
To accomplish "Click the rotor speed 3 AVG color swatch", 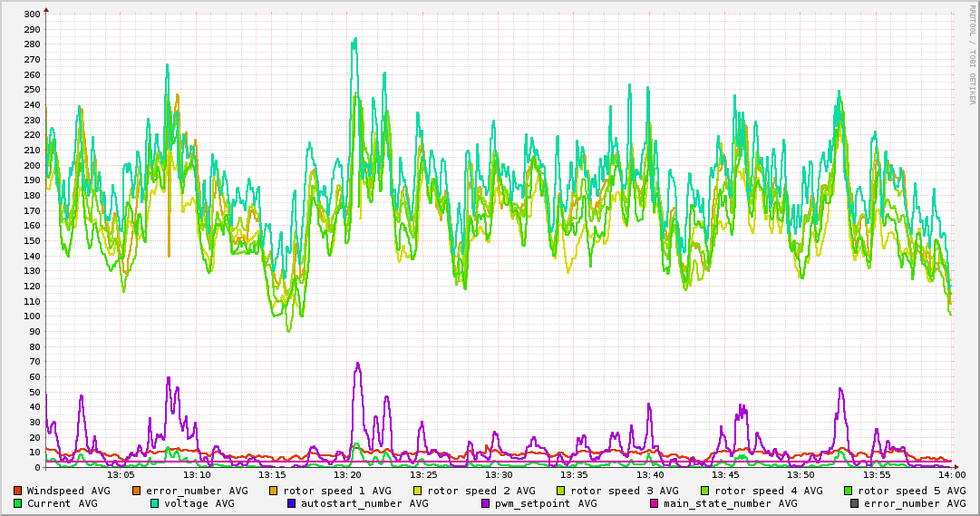I will click(561, 491).
